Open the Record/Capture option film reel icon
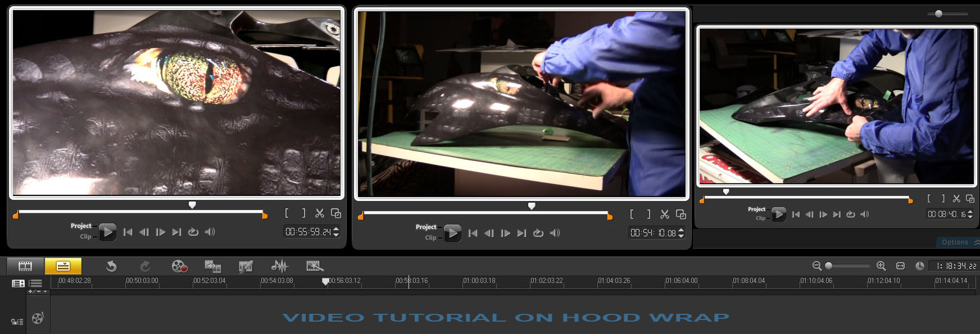The width and height of the screenshot is (980, 334). (179, 266)
